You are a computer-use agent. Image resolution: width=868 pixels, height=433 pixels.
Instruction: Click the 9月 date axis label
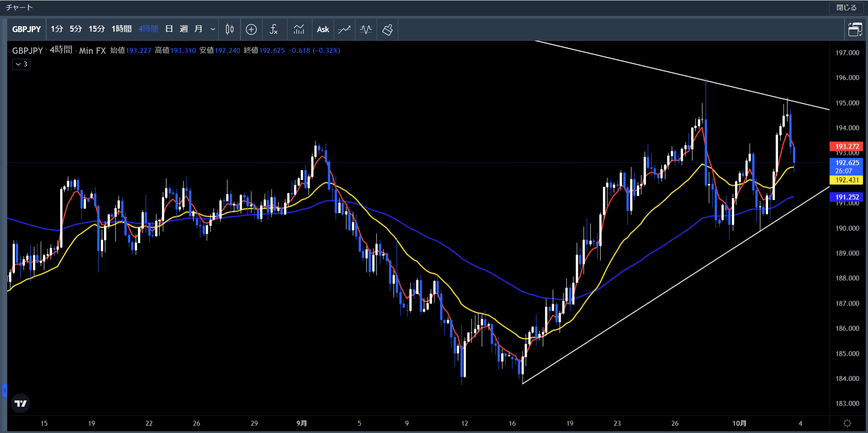coord(302,424)
